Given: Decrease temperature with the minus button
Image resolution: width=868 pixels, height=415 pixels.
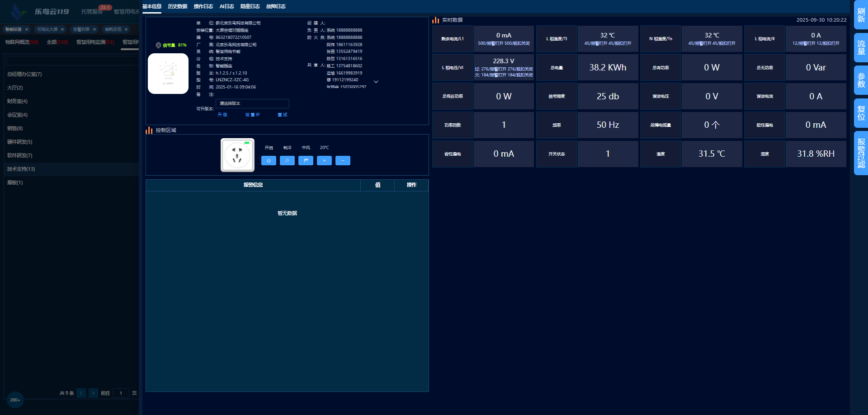Looking at the screenshot, I should coord(343,160).
